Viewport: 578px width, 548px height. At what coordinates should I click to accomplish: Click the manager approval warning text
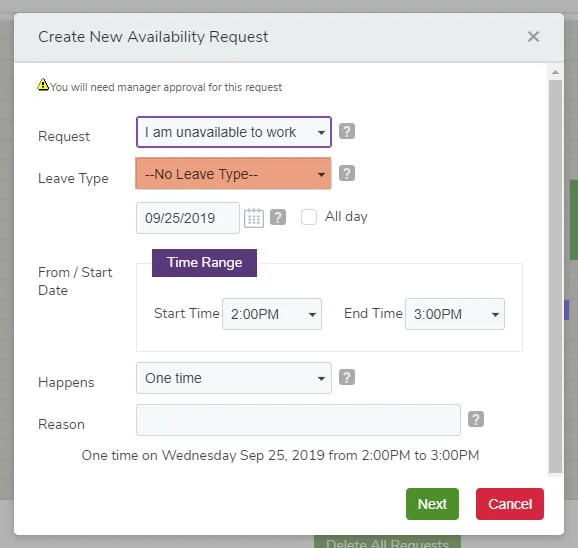[x=166, y=87]
